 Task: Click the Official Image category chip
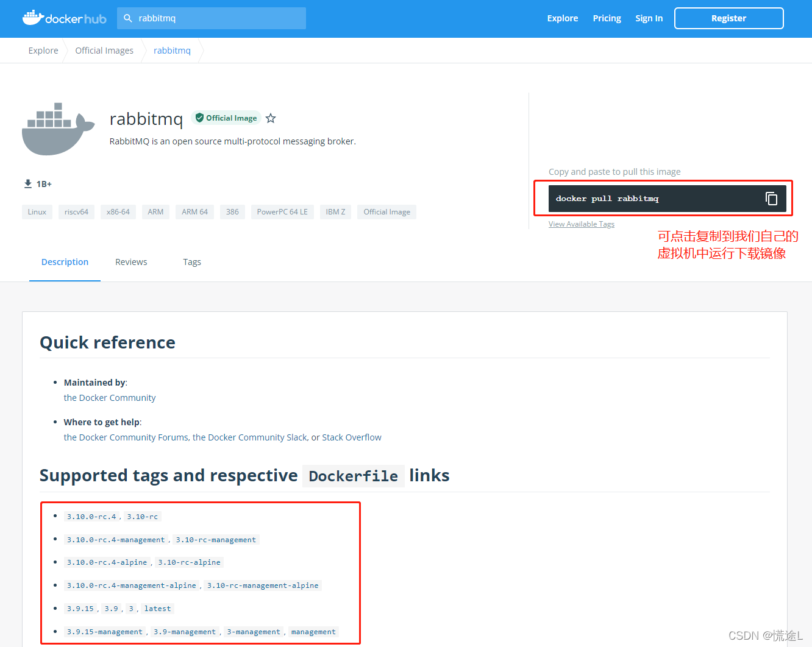386,212
